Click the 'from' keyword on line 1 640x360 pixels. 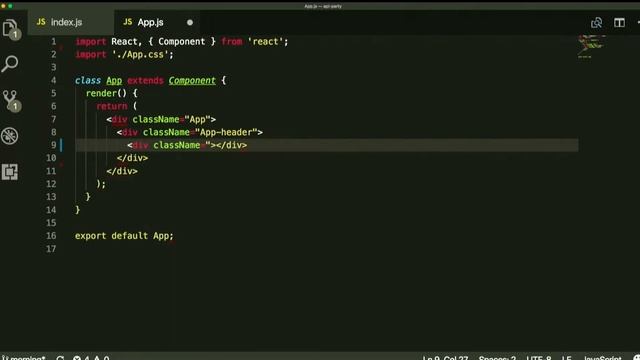point(232,42)
